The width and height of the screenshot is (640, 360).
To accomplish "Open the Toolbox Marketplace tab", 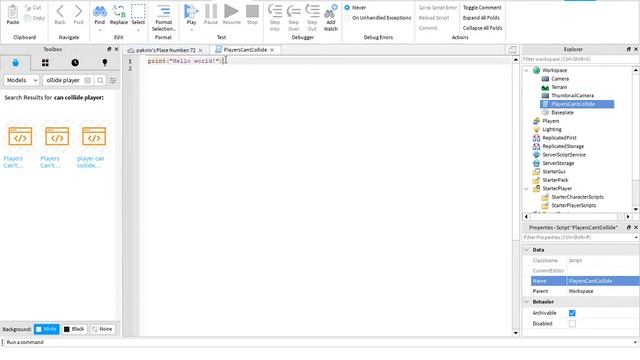I will point(16,63).
